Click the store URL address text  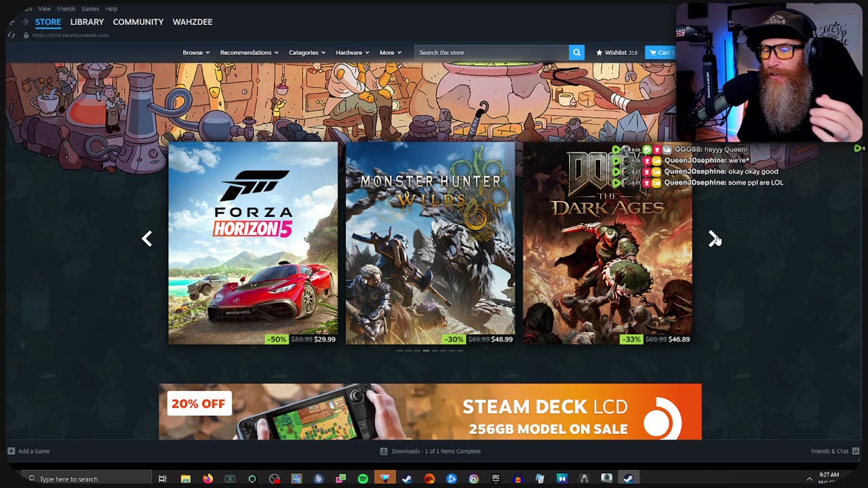coord(71,35)
